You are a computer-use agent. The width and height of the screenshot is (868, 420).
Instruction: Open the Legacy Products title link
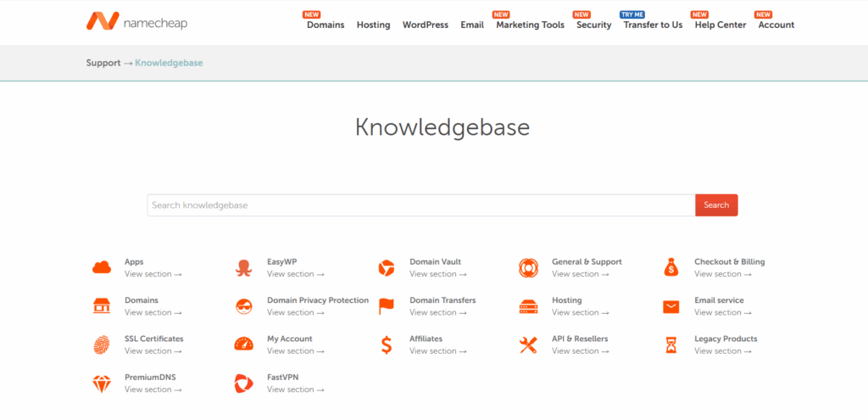[726, 339]
